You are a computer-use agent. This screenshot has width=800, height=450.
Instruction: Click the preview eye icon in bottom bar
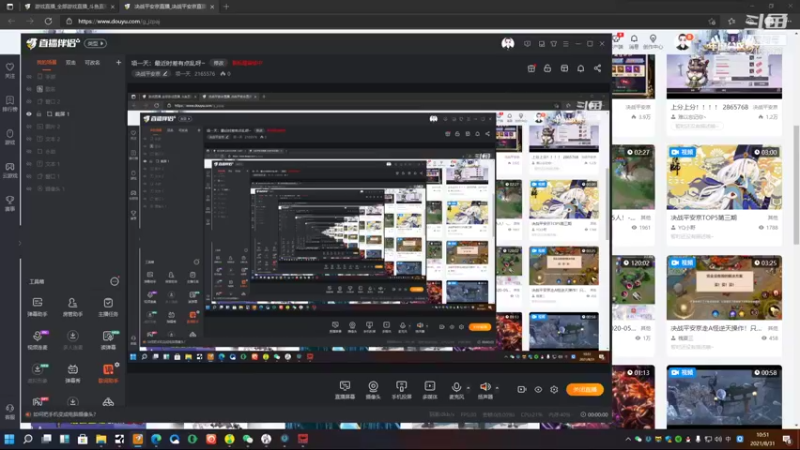pos(538,389)
